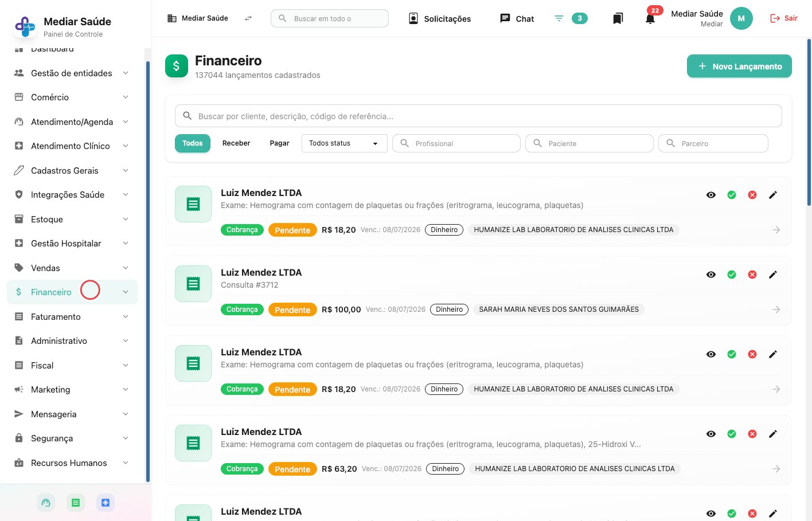Click the Profissional filter field
Screen dimensions: 812x521
[x=456, y=143]
